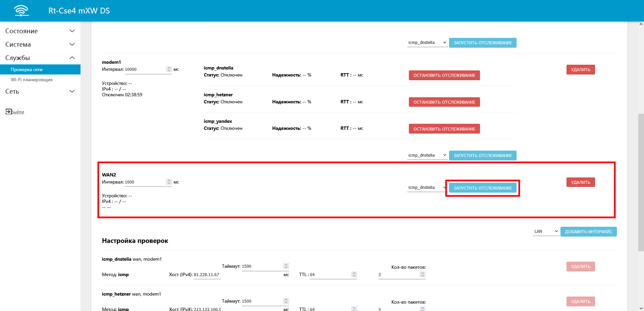This screenshot has height=311, width=644.
Task: Click the logout icon beside Выйти
Action: pyautogui.click(x=8, y=112)
